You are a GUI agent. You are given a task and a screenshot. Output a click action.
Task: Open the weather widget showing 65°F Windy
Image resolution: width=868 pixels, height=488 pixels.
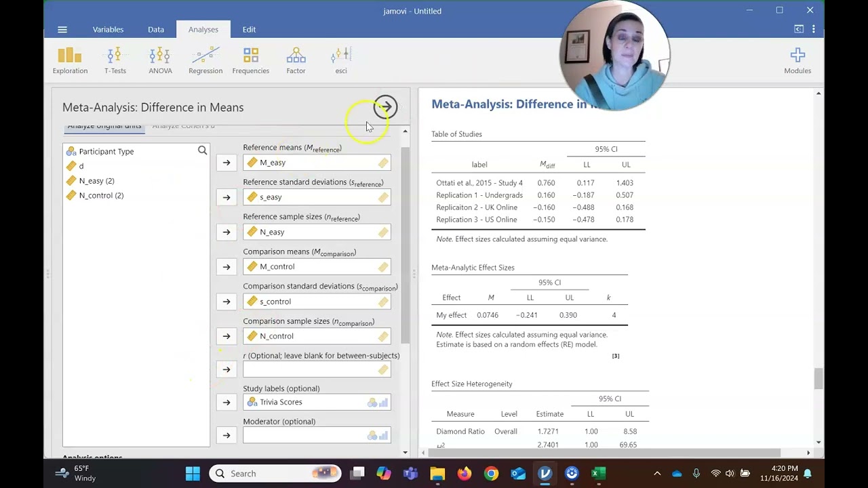[76, 473]
